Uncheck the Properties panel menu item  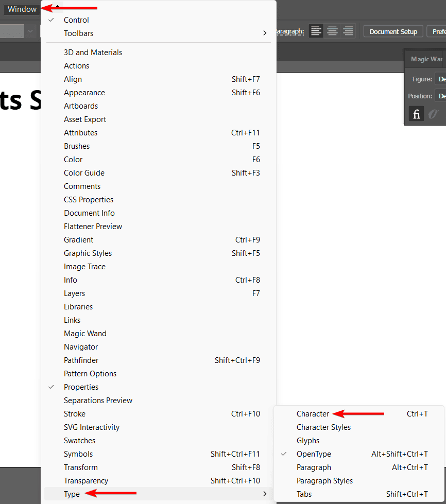point(81,387)
